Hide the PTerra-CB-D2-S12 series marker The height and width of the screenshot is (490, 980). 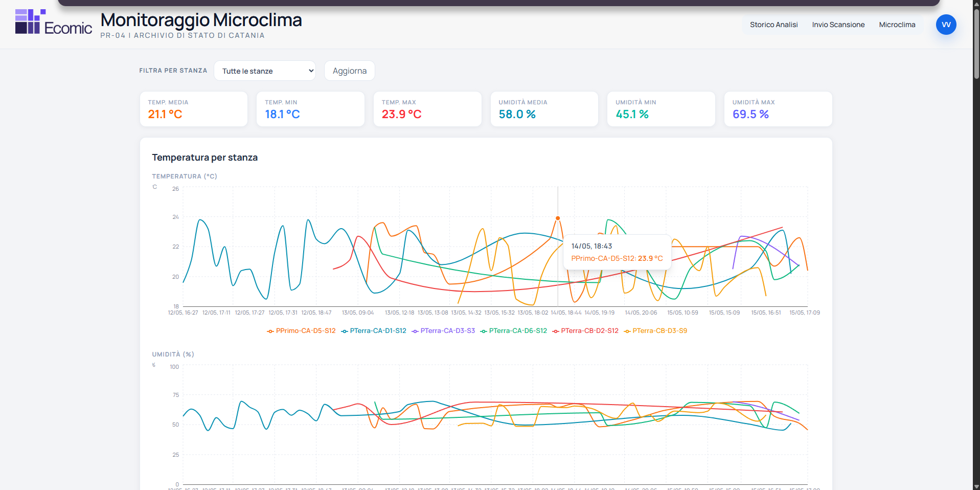[x=556, y=331]
